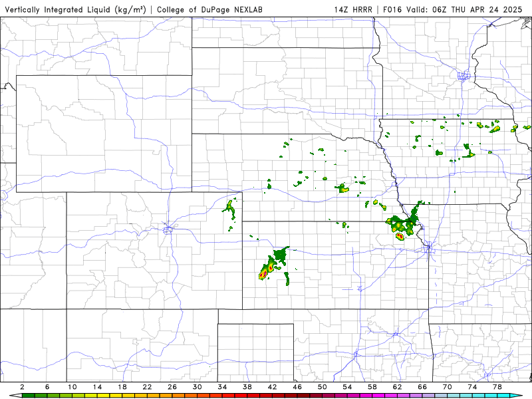The width and height of the screenshot is (532, 399).
Task: Click the legend value '58'
Action: coord(372,387)
